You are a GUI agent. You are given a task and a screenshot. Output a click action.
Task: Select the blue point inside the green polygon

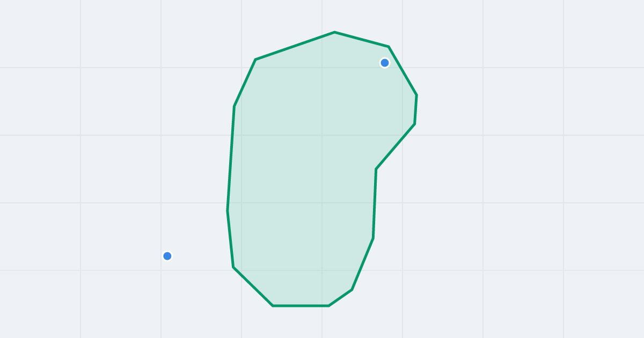coord(385,63)
